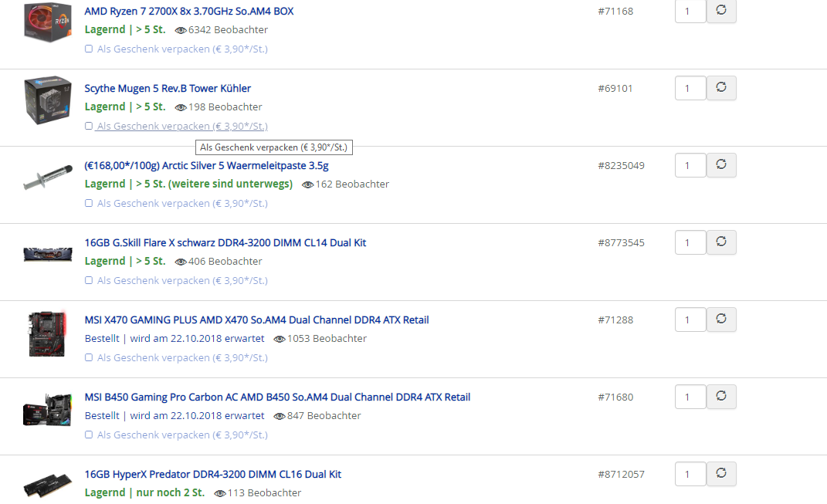
Task: Click the HyperX Predator RAM thumbnail
Action: click(x=47, y=485)
